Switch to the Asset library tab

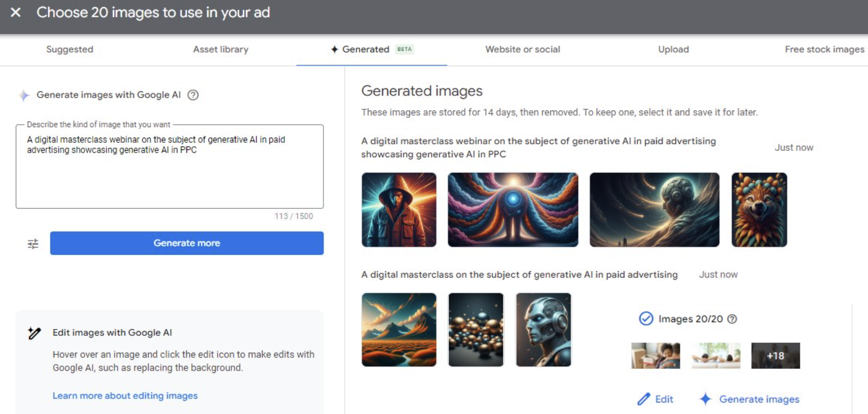[221, 49]
